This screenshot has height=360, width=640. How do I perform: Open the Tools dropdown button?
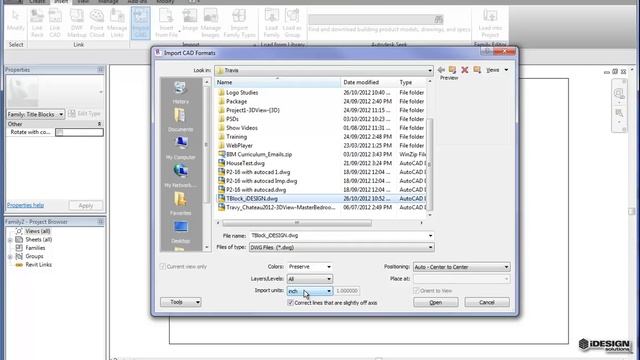(181, 302)
